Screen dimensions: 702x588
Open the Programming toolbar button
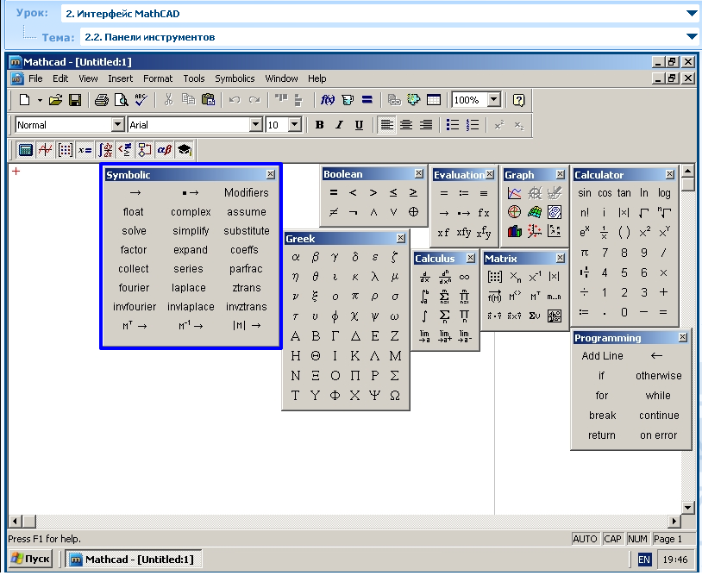(x=144, y=150)
